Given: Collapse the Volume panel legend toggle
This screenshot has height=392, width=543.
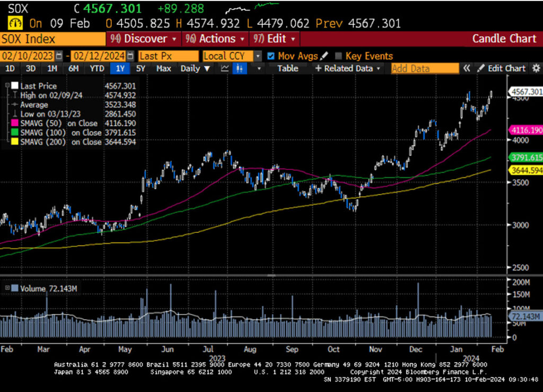Looking at the screenshot, I should (7, 289).
